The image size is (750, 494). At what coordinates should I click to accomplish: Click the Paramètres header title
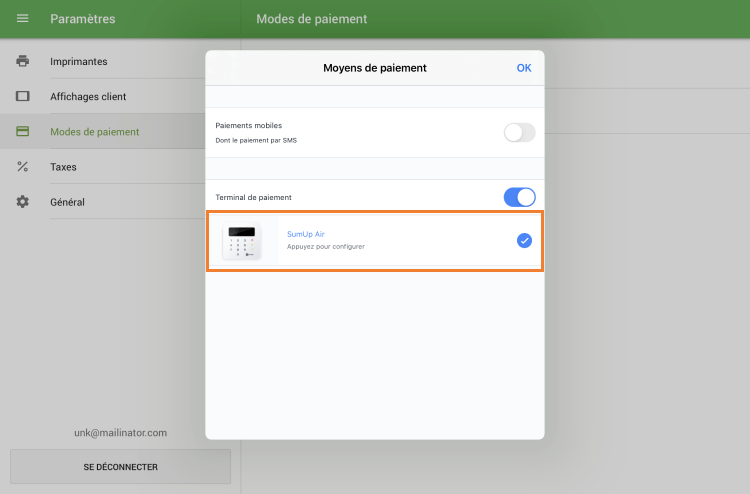[83, 19]
